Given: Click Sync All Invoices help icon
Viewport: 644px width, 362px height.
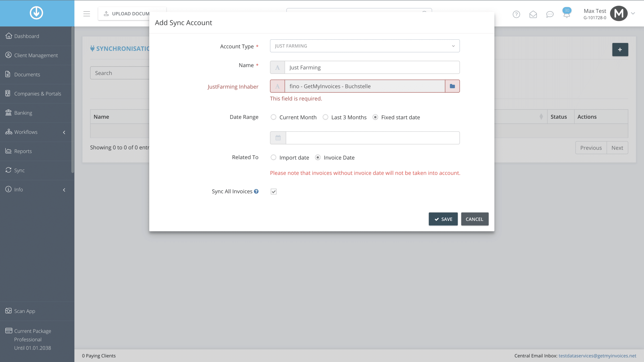Looking at the screenshot, I should pos(256,191).
